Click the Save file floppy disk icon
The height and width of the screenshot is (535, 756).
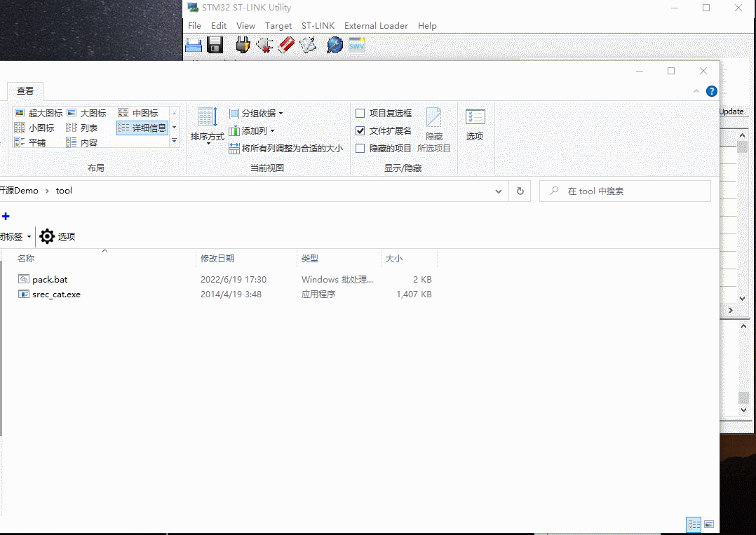click(215, 46)
